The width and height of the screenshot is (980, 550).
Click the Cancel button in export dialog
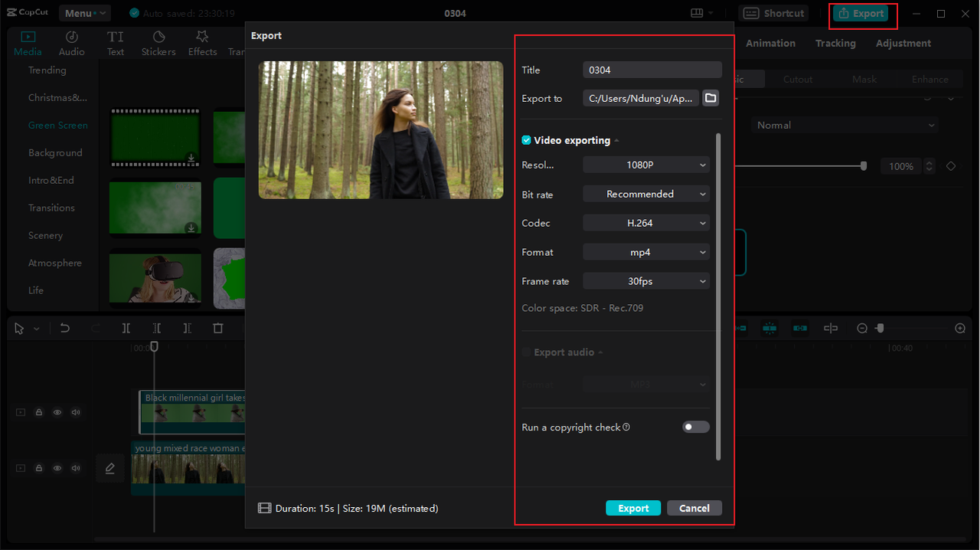coord(694,508)
